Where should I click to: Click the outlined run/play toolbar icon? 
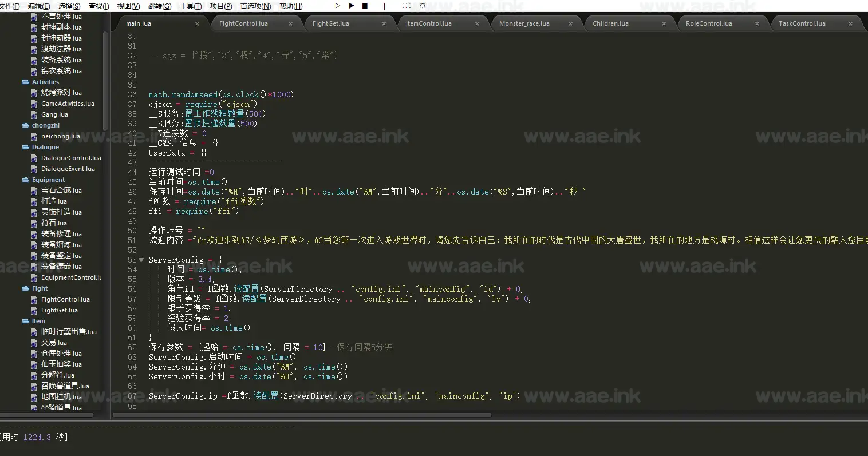(x=338, y=6)
